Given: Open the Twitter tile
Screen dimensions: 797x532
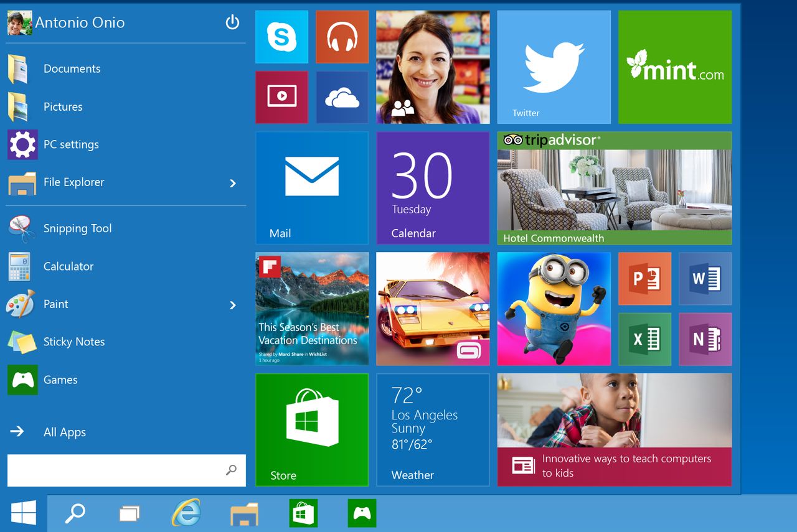Looking at the screenshot, I should 554,67.
